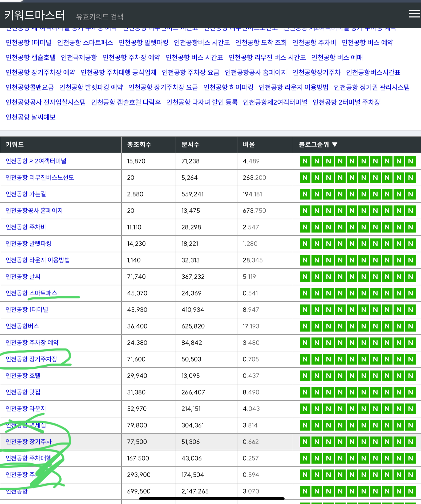Open 인천공항 호텔 keyword in table

[23, 376]
